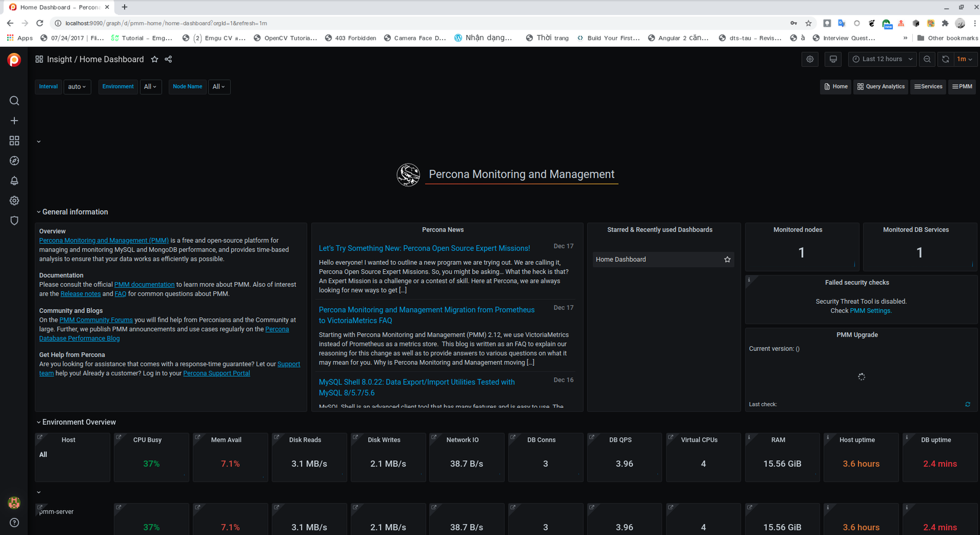Open the Interval auto dropdown
The image size is (980, 535).
(x=77, y=87)
